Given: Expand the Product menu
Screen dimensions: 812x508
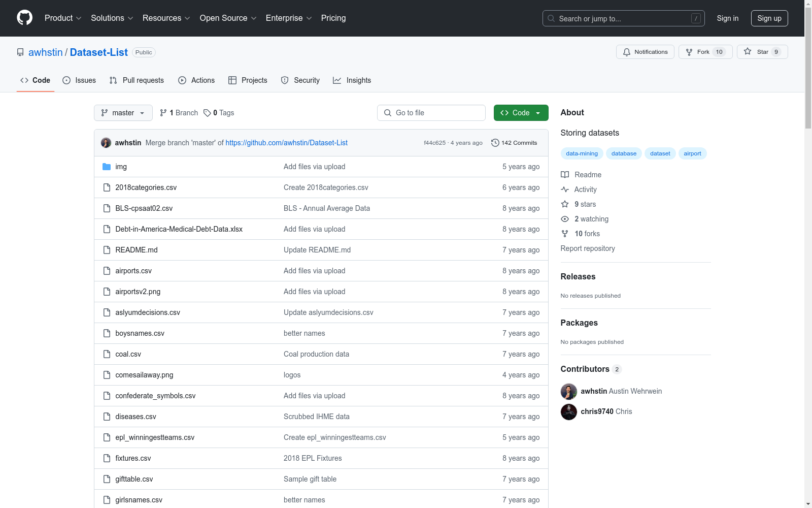Looking at the screenshot, I should pos(63,18).
